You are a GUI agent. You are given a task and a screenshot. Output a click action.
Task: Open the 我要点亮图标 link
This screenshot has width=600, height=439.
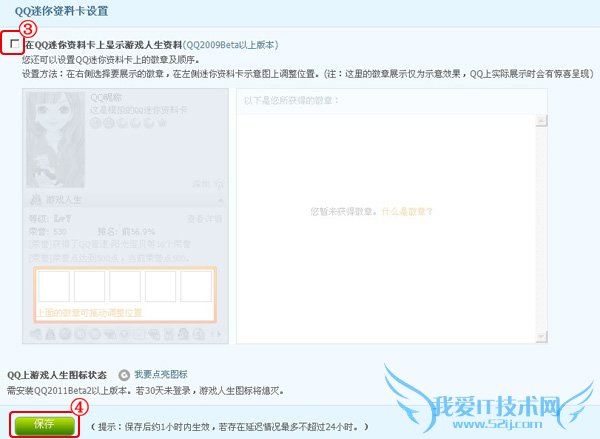click(x=161, y=374)
